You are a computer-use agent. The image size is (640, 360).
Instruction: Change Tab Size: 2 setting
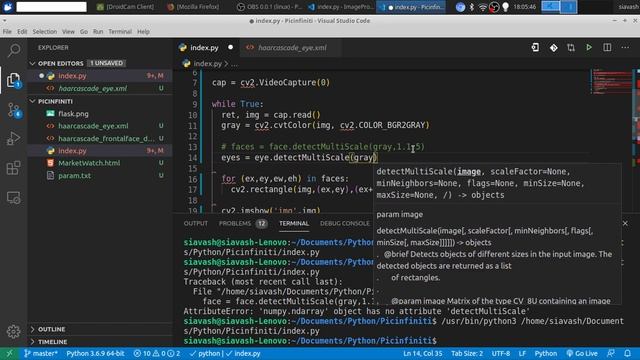click(x=467, y=353)
